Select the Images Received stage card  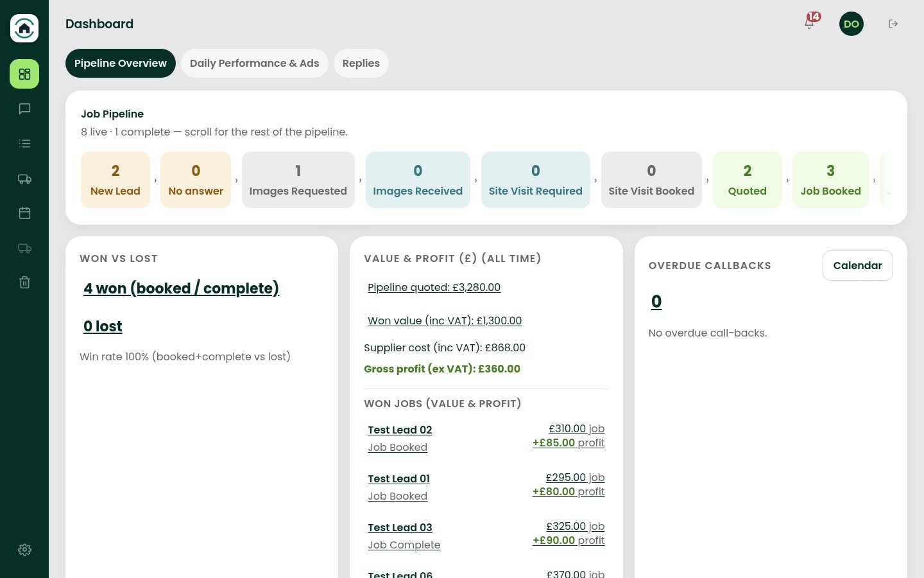418,180
